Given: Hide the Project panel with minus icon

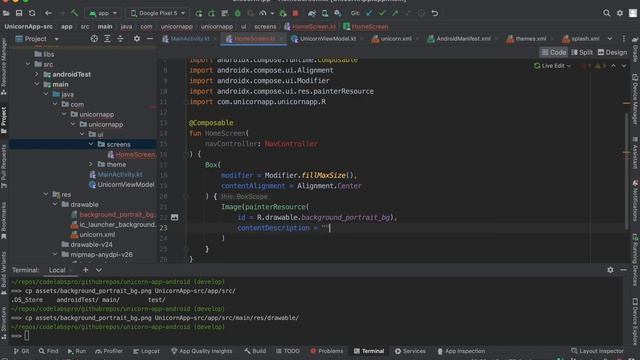Looking at the screenshot, I should 150,39.
